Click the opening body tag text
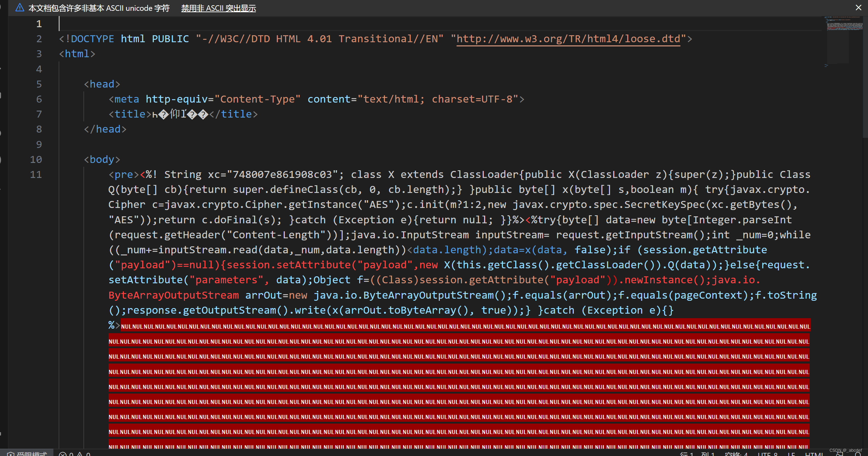The width and height of the screenshot is (868, 456). pyautogui.click(x=102, y=159)
